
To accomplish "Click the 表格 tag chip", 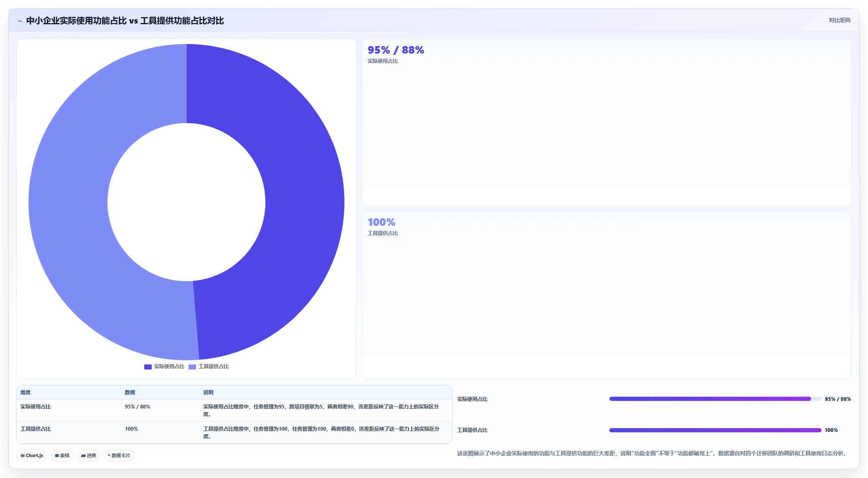I will (62, 455).
